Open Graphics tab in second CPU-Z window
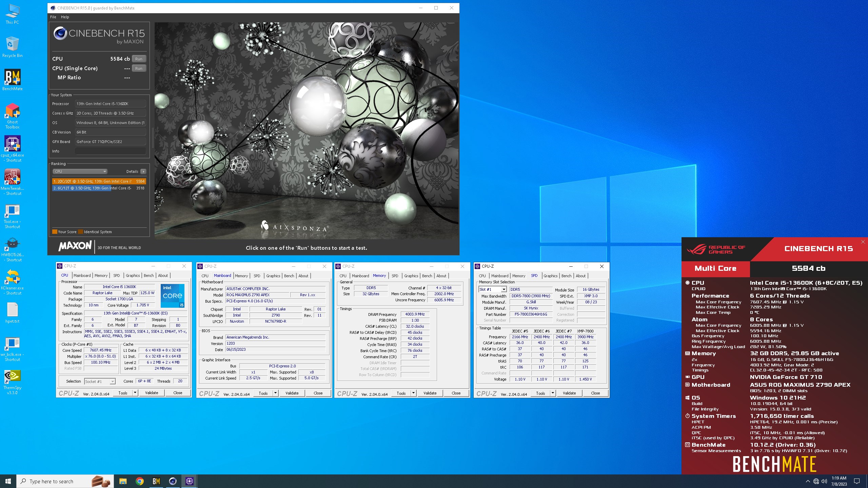Image resolution: width=868 pixels, height=488 pixels. [x=273, y=276]
